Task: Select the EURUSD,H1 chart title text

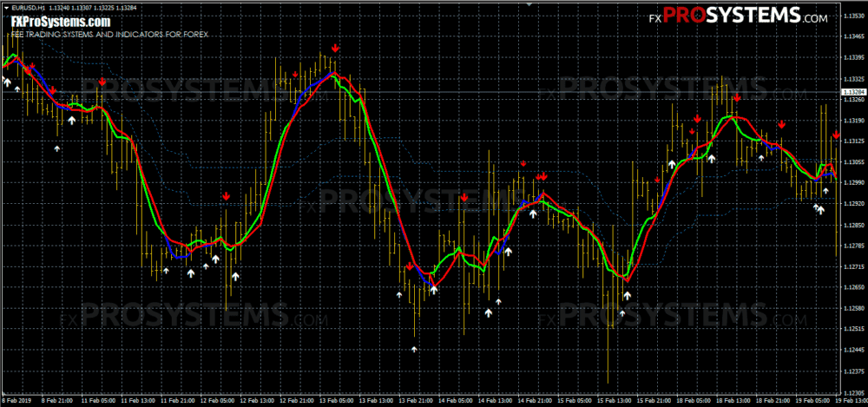Action: point(28,9)
